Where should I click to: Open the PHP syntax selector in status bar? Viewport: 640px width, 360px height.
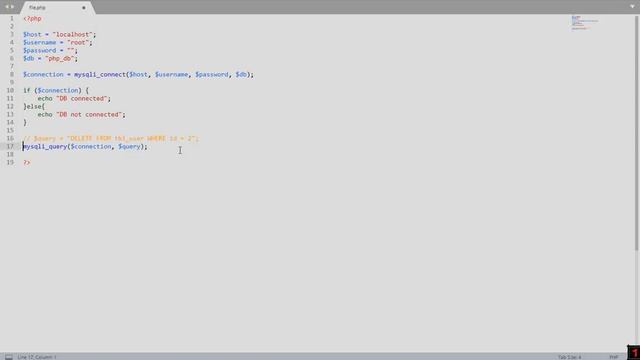click(613, 357)
